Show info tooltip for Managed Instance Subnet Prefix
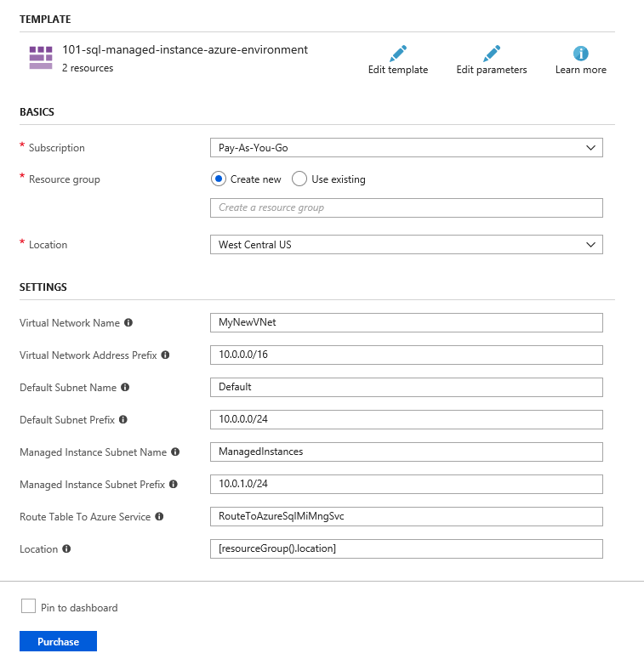Image resolution: width=644 pixels, height=659 pixels. pos(174,484)
